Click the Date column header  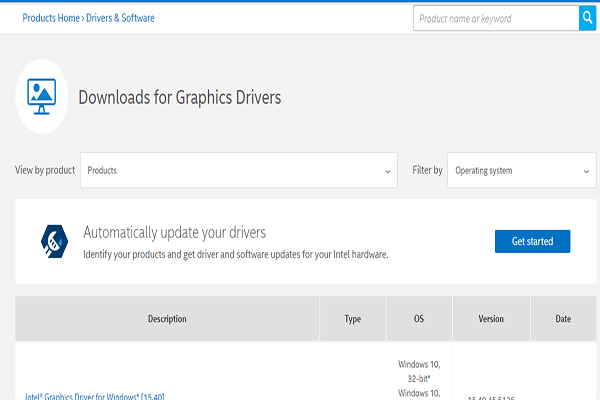pyautogui.click(x=563, y=318)
